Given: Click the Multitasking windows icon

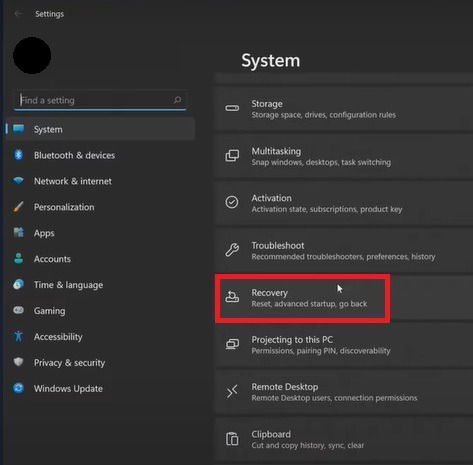Looking at the screenshot, I should click(x=232, y=156).
